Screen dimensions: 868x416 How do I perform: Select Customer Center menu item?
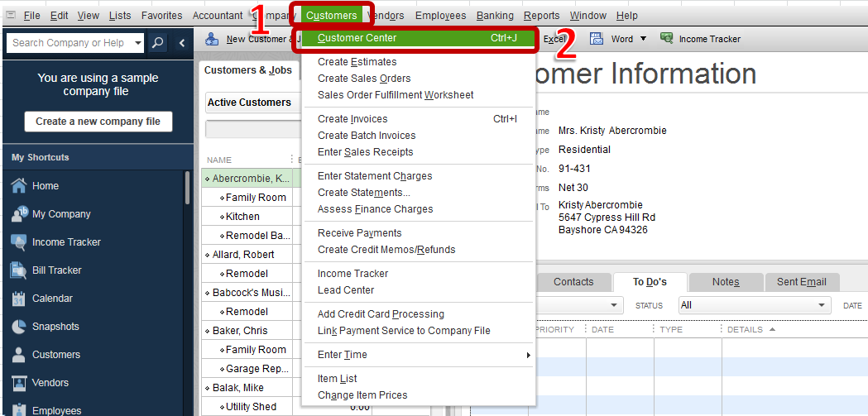click(x=419, y=38)
